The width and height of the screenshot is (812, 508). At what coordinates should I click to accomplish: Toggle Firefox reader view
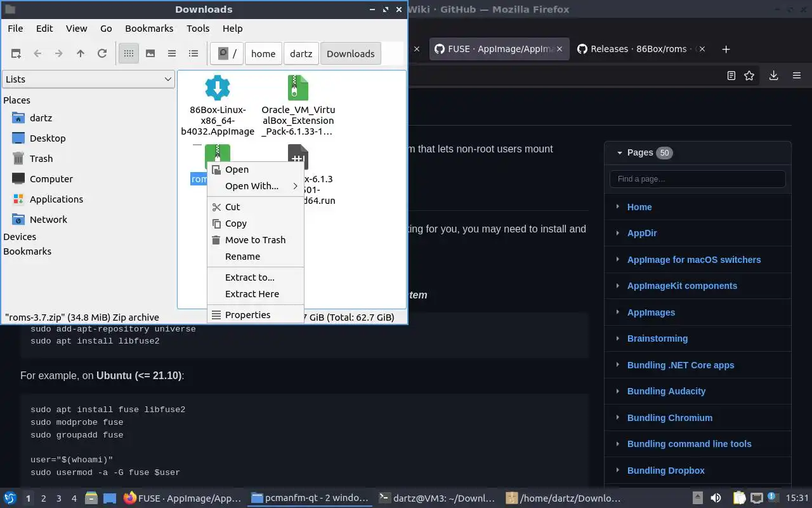click(x=731, y=76)
